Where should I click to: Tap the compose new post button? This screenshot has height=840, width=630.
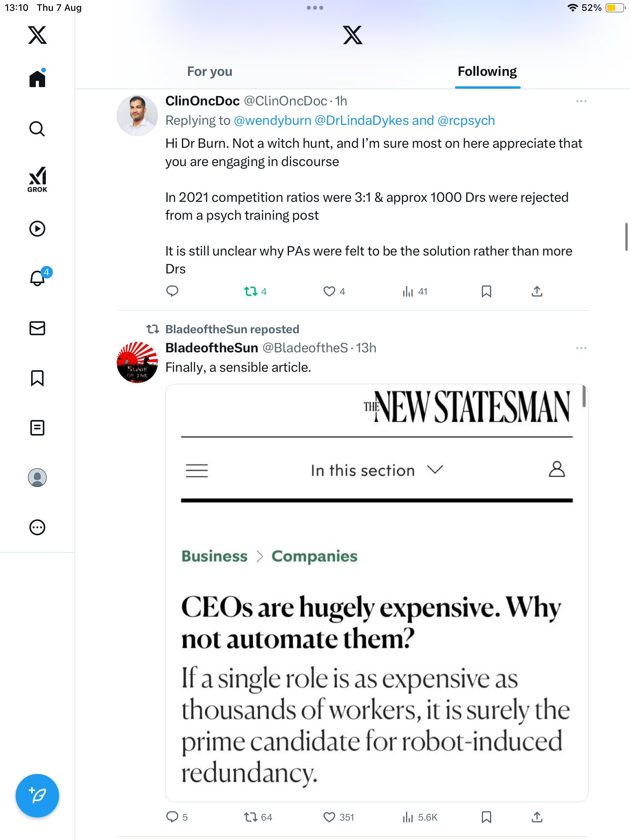(37, 796)
